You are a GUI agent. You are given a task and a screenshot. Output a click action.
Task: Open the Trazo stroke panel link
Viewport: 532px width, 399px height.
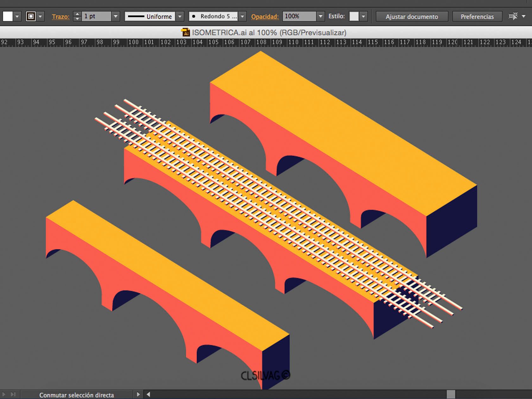[x=60, y=16]
